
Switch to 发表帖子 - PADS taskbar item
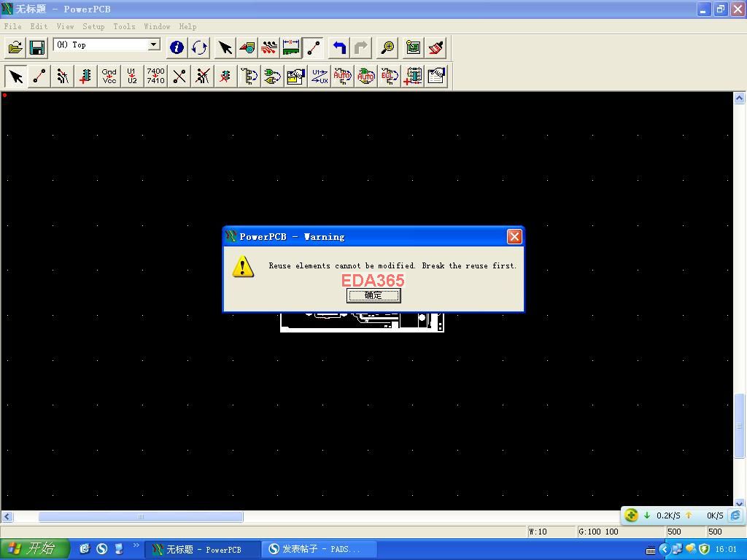[x=320, y=550]
